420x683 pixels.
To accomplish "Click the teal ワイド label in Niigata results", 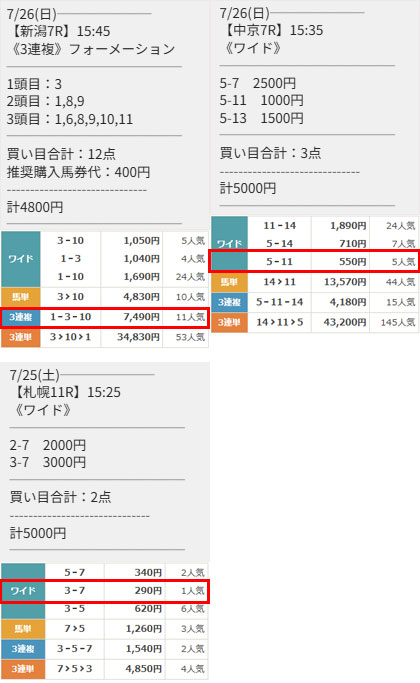I will (x=20, y=259).
